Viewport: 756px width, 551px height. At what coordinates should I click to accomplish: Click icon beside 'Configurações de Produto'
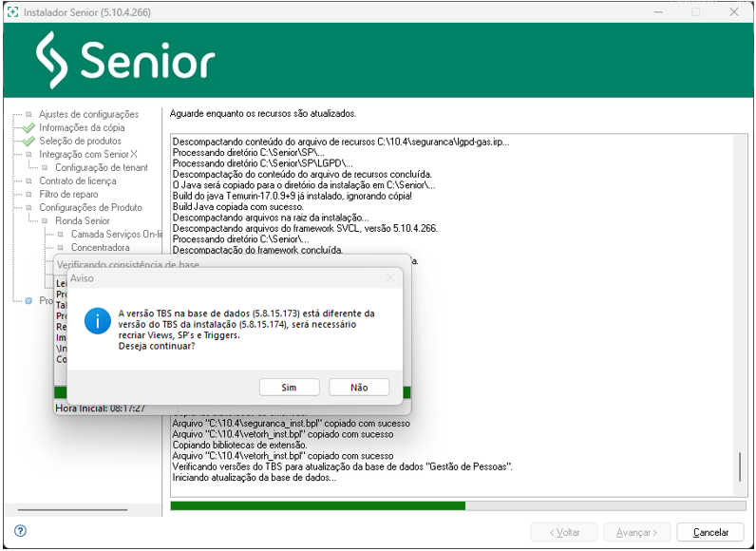point(28,207)
